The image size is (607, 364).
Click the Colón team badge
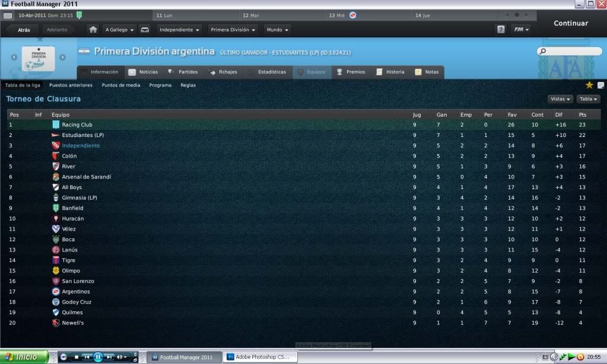click(x=56, y=156)
